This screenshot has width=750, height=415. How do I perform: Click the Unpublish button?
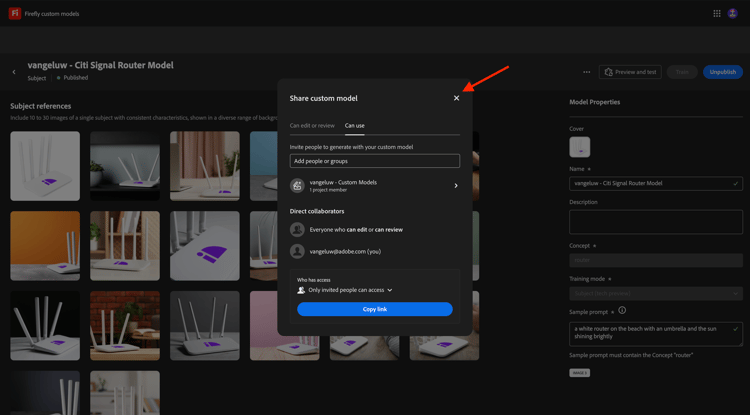pyautogui.click(x=723, y=72)
